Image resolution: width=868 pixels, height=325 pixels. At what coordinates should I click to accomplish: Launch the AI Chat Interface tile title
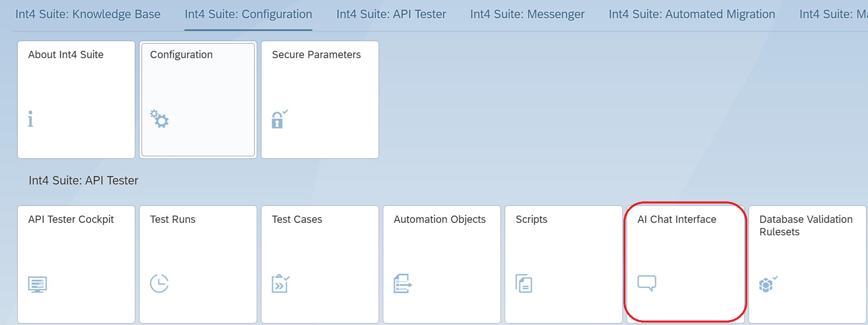coord(677,220)
